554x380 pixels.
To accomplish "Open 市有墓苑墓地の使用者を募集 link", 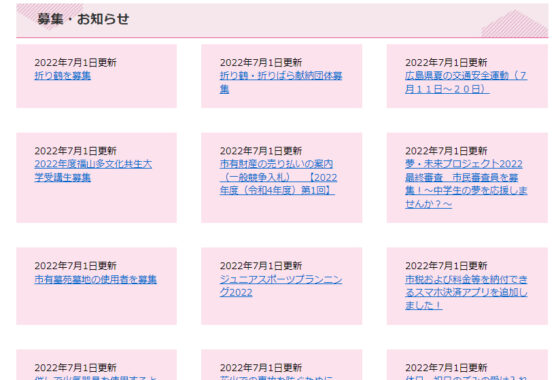I will click(x=95, y=279).
